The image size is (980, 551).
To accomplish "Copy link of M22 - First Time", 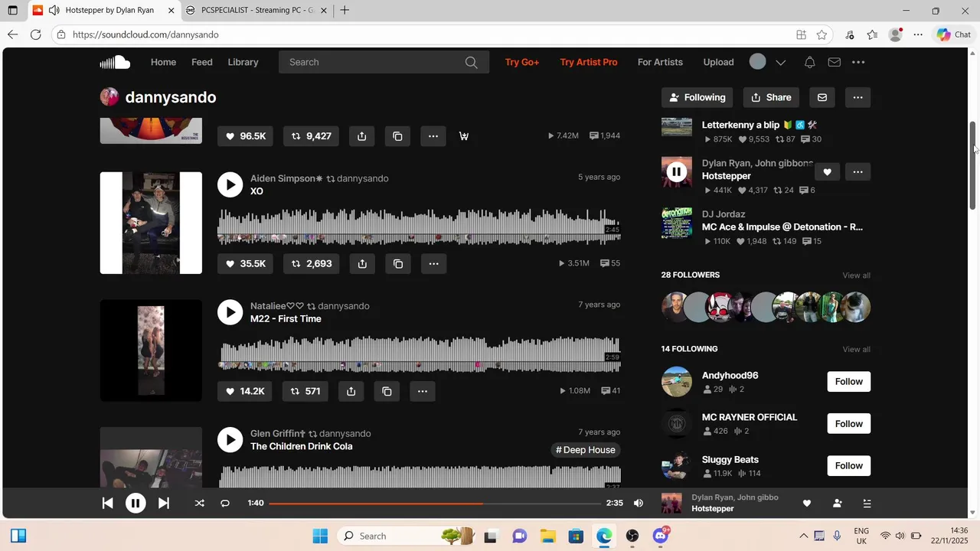I will 387,391.
